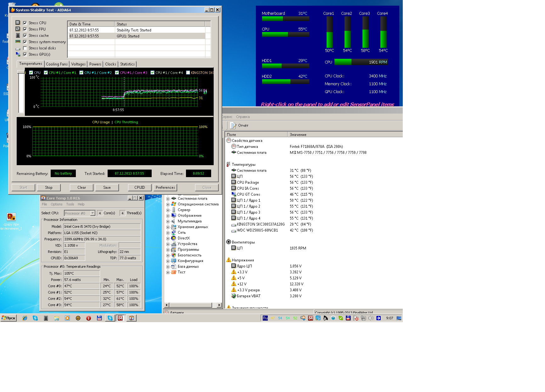Click the Status column header in log

(160, 24)
